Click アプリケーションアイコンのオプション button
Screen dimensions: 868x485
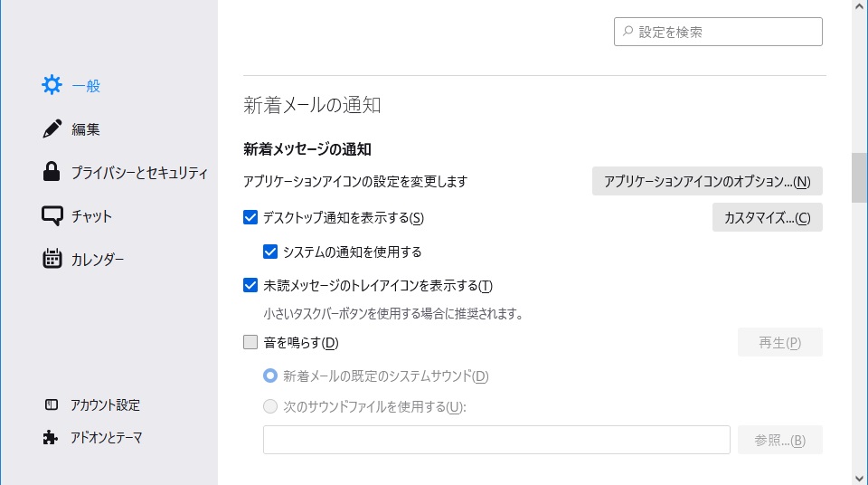coord(707,181)
